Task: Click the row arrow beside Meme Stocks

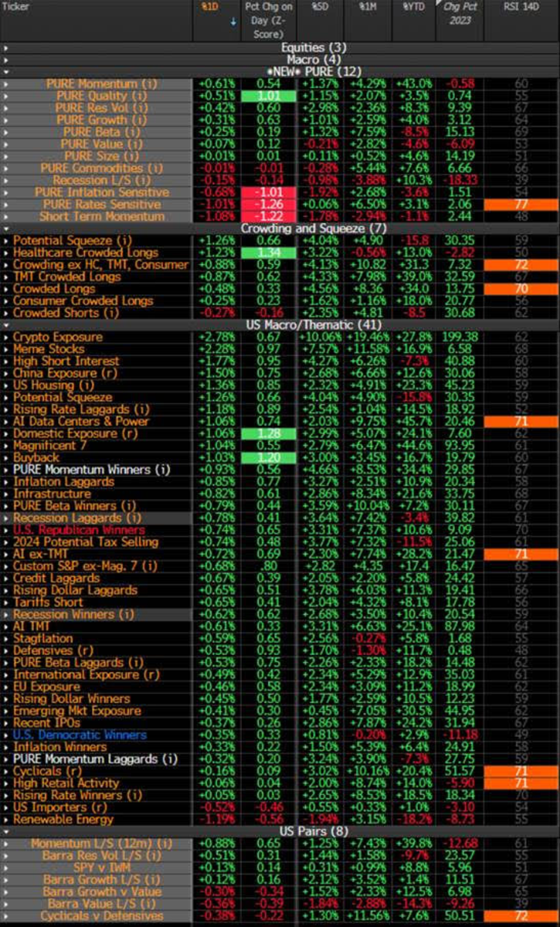Action: 6,349
